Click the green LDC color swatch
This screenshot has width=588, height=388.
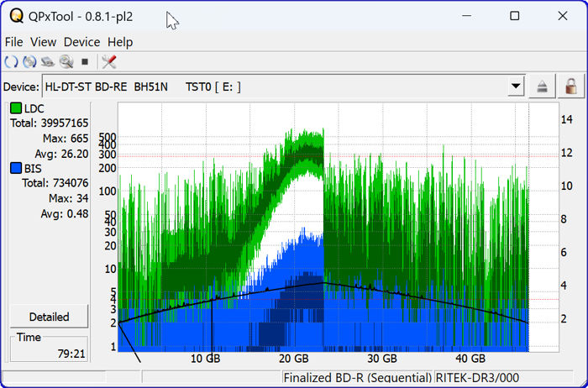point(16,108)
